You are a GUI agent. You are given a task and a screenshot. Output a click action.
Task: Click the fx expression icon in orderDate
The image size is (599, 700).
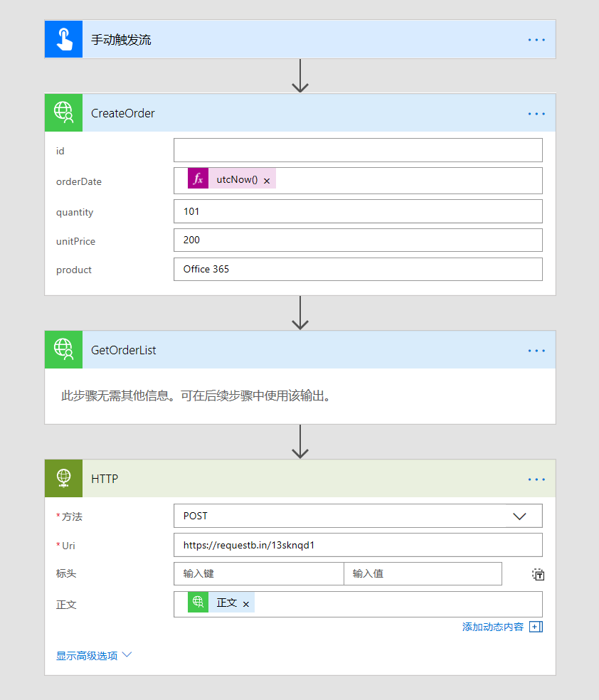(x=198, y=179)
